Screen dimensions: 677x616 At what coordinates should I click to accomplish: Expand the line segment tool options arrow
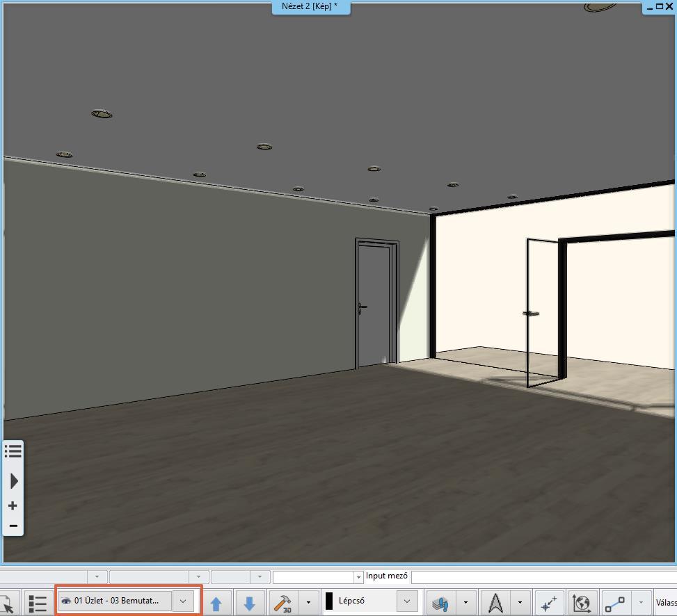point(641,603)
